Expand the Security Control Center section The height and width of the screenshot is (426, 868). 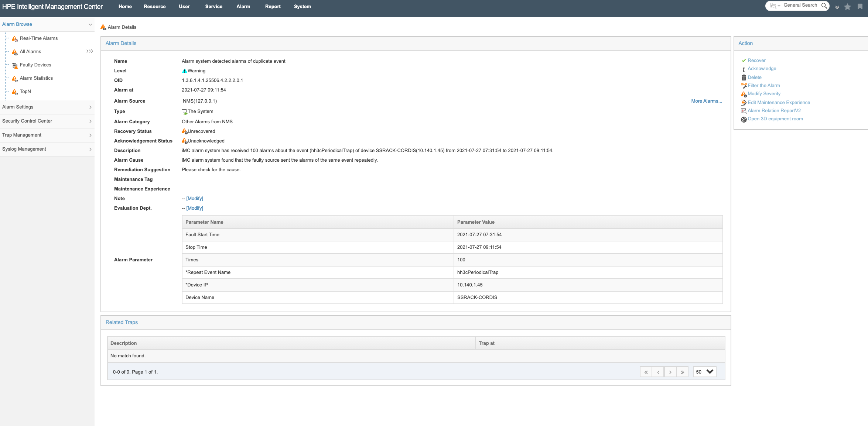tap(90, 121)
